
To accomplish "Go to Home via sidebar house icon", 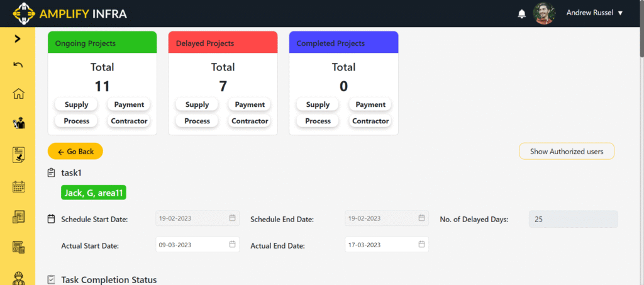I will point(18,94).
